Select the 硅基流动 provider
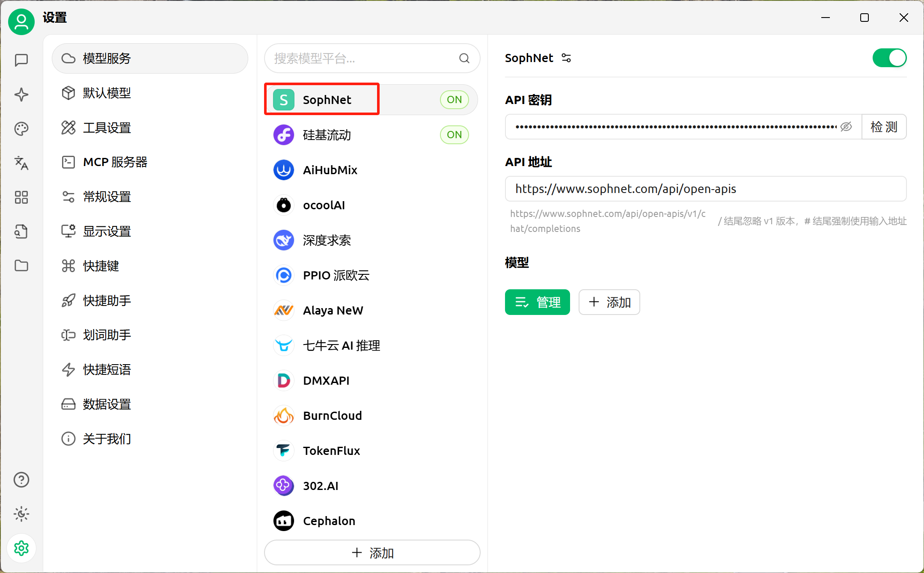This screenshot has height=573, width=924. coord(371,135)
